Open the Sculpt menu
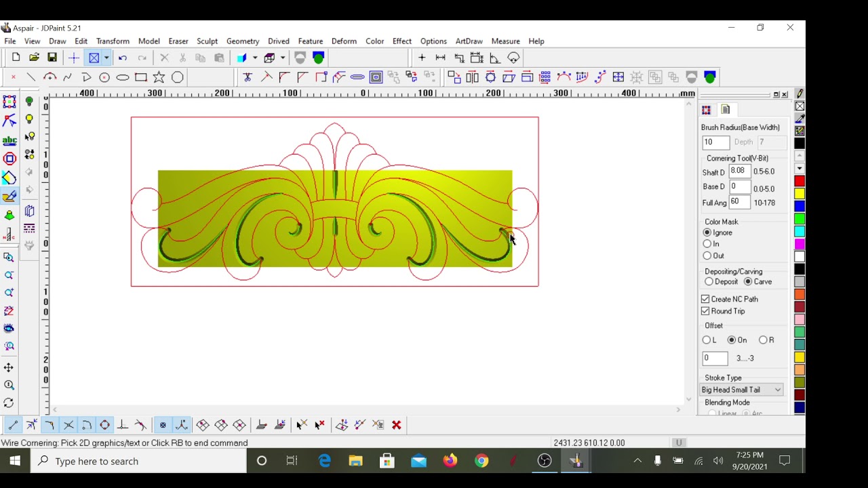The height and width of the screenshot is (488, 868). [x=207, y=41]
